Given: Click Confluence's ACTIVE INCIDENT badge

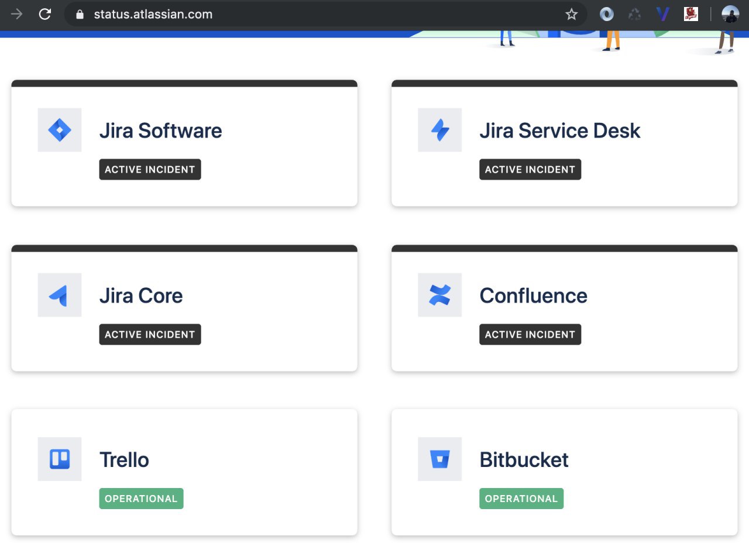Looking at the screenshot, I should (x=530, y=335).
